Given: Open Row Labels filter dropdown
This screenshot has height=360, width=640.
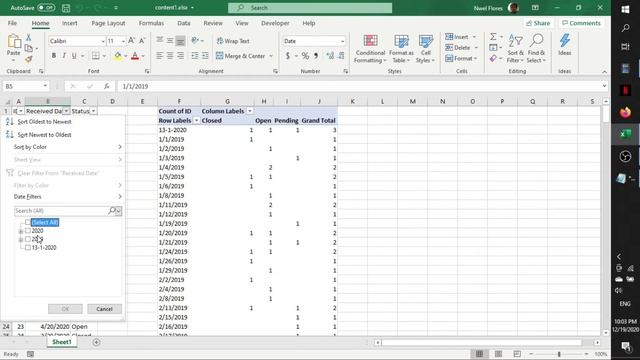Looking at the screenshot, I should (x=196, y=120).
